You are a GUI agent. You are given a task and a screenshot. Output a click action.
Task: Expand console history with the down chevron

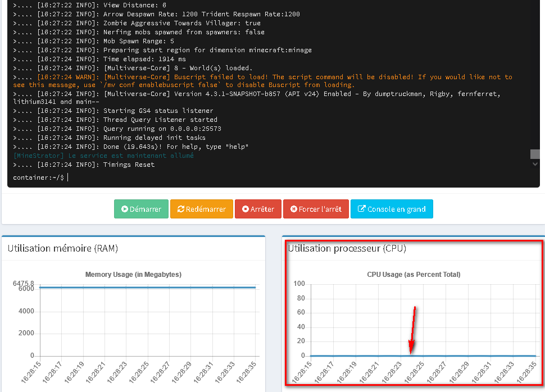[534, 163]
